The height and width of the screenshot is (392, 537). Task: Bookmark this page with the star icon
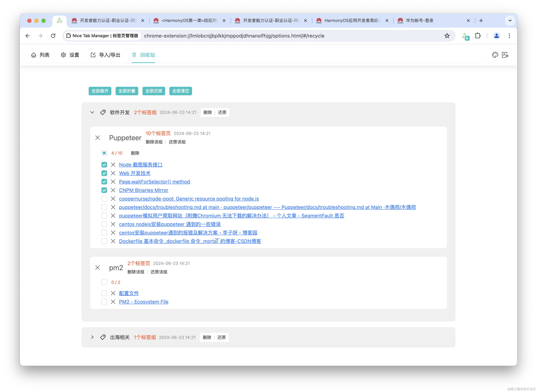pos(447,36)
